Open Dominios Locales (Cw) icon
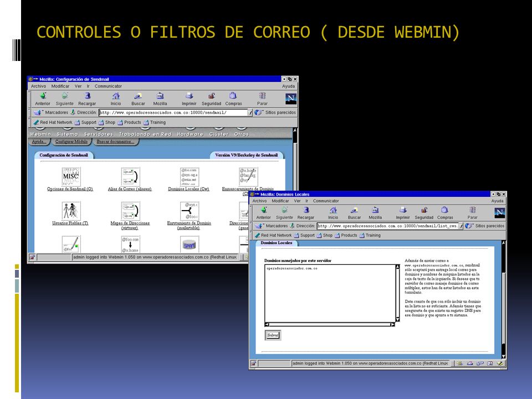 click(190, 176)
